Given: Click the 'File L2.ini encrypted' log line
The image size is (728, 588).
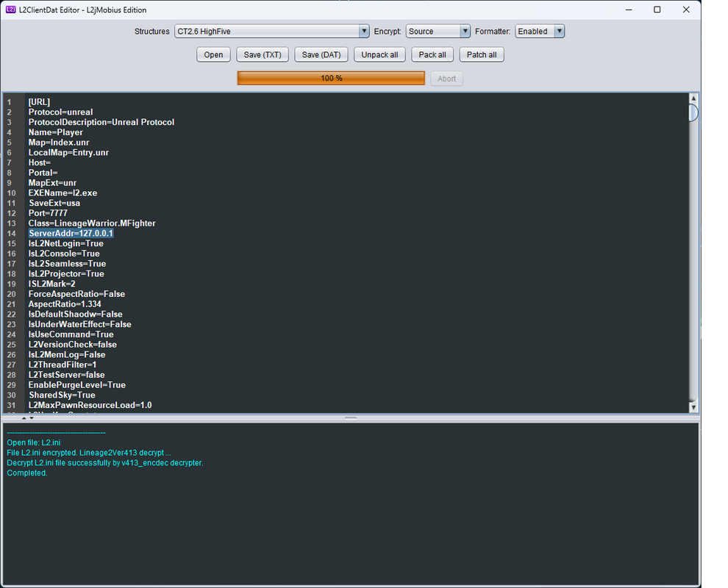Looking at the screenshot, I should pyautogui.click(x=89, y=453).
